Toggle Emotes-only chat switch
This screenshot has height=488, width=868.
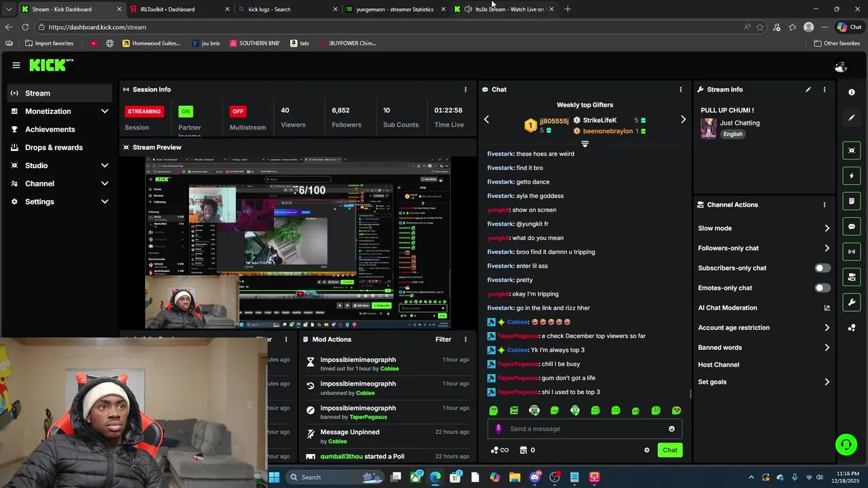(x=823, y=288)
